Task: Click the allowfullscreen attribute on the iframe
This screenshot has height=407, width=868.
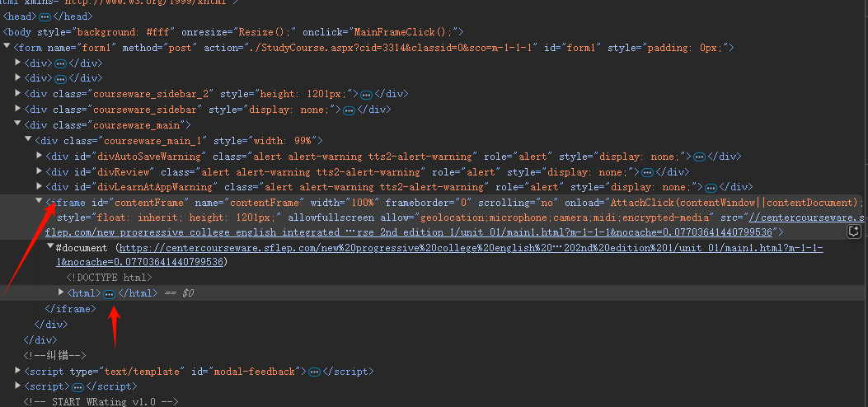Action: point(331,218)
